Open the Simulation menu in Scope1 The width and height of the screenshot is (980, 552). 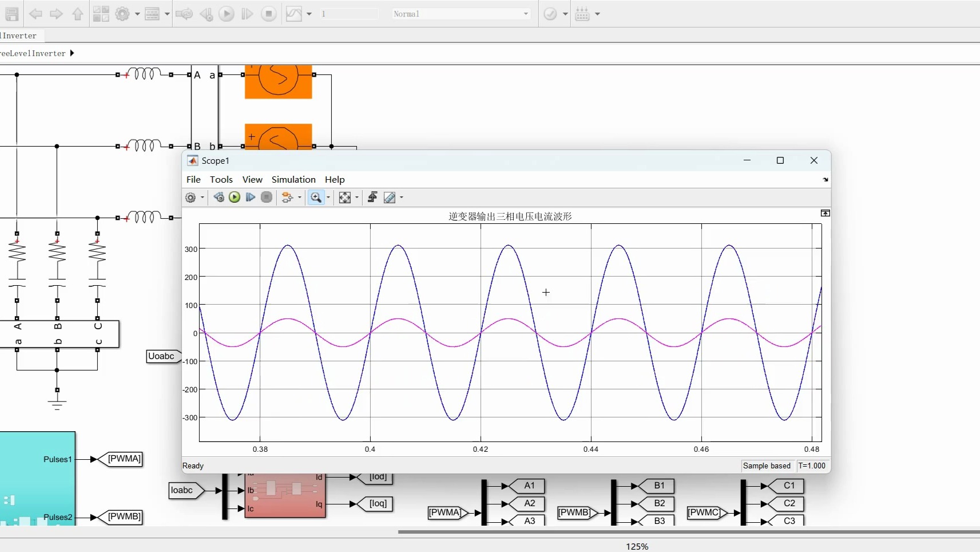[293, 180]
